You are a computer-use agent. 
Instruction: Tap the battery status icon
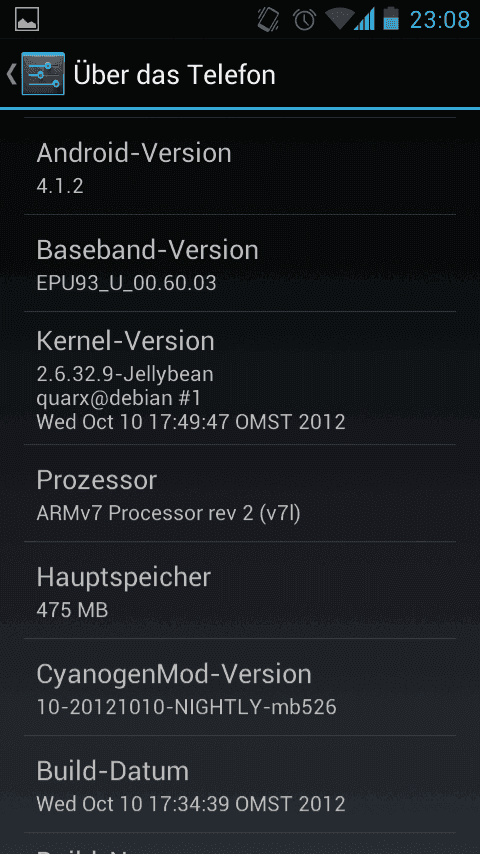(x=391, y=19)
